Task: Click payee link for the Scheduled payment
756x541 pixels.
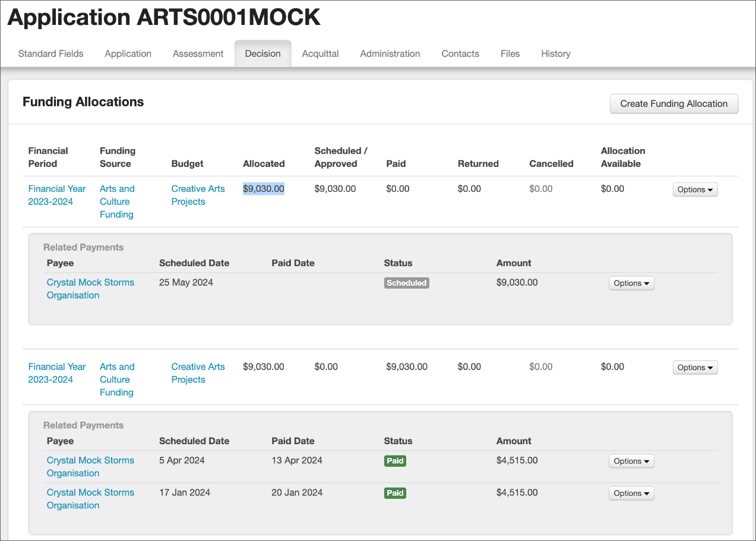Action: point(90,289)
